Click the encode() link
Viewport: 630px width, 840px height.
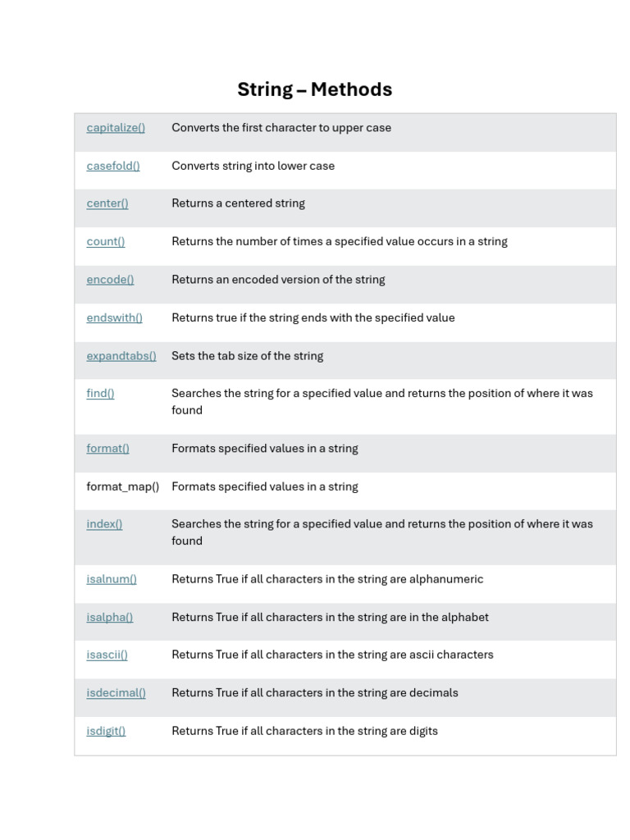coord(110,280)
